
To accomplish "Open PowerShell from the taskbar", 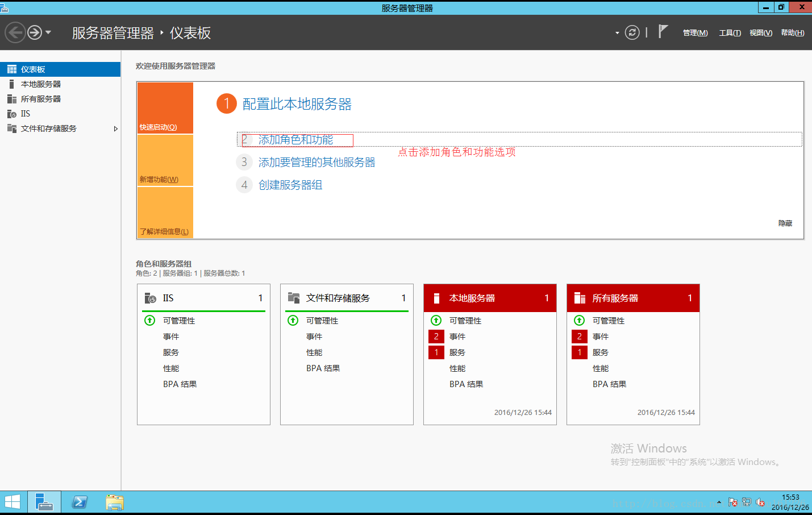I will (x=80, y=502).
